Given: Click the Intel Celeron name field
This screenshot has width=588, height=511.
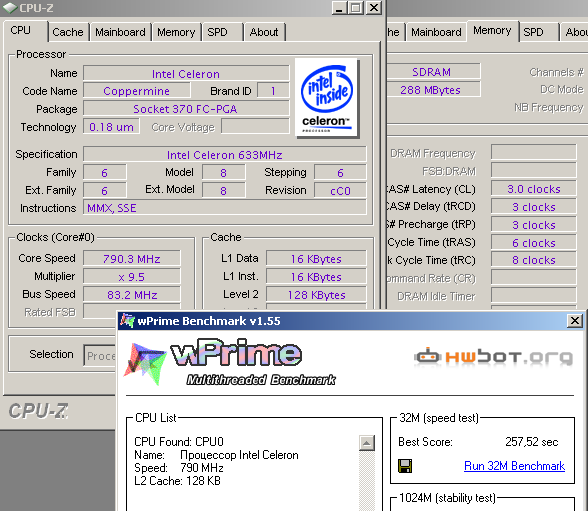Looking at the screenshot, I should coord(186,73).
